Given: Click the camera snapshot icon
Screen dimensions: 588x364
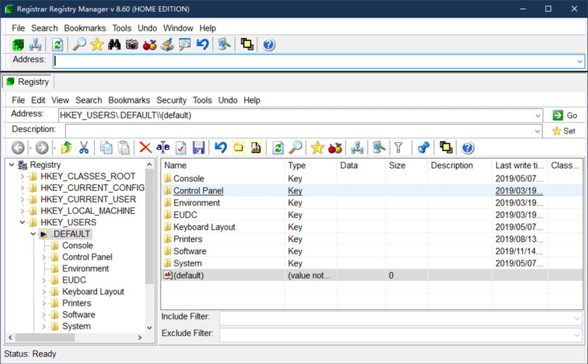Looking at the screenshot, I should (132, 45).
